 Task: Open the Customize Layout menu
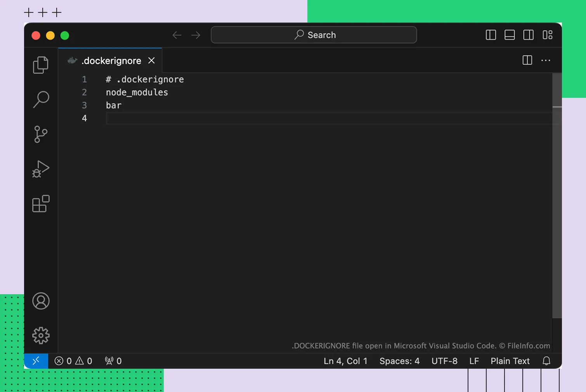547,35
